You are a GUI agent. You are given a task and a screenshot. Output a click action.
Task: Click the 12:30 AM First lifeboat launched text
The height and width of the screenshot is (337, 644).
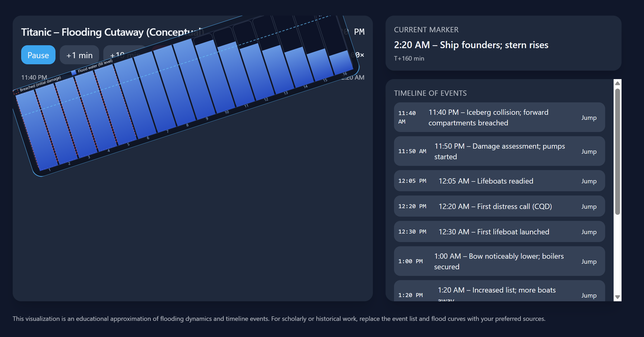(x=494, y=232)
